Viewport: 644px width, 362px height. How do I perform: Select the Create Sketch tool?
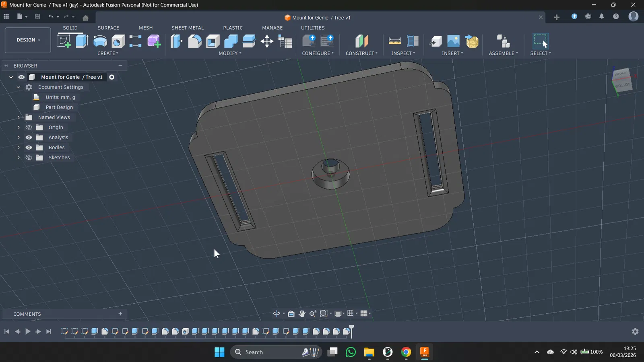click(x=64, y=41)
